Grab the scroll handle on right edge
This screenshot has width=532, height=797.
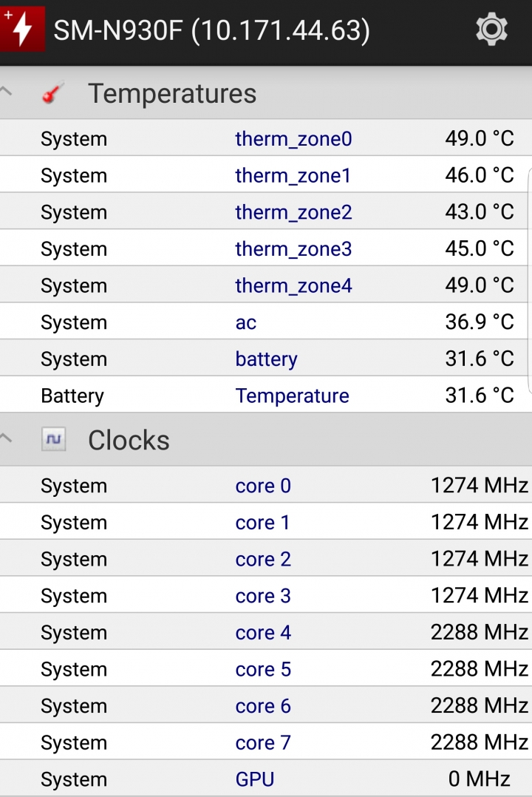(528, 281)
